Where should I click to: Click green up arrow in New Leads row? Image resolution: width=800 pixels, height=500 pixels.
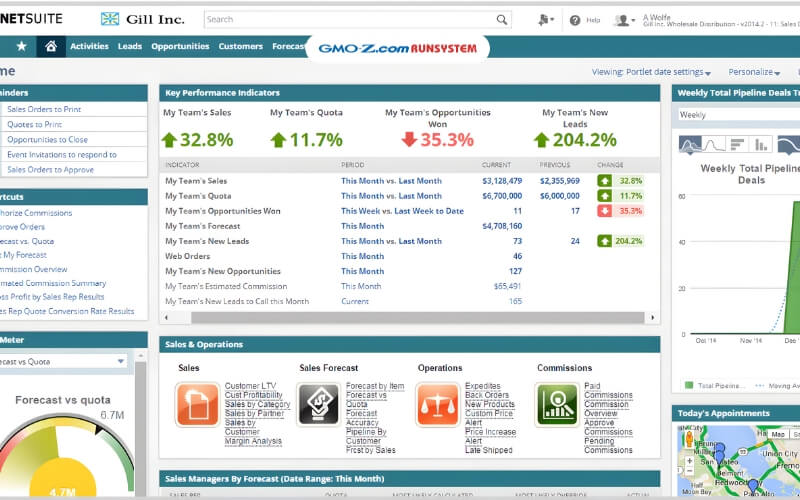[605, 241]
